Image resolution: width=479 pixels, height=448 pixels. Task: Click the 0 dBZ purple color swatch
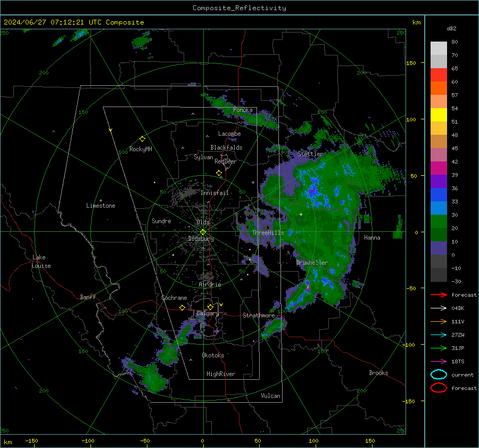pyautogui.click(x=439, y=248)
